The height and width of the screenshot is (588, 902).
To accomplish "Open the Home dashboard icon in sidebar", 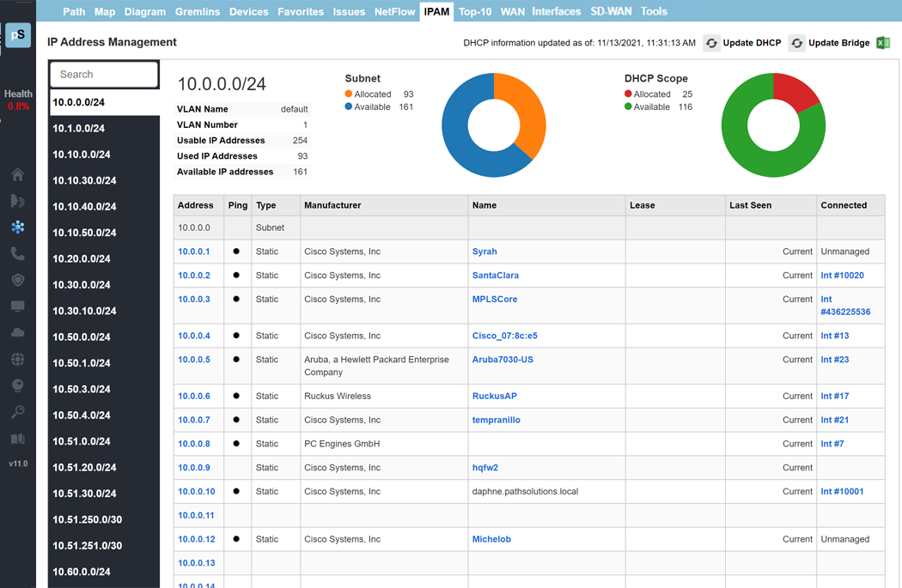I will tap(17, 174).
